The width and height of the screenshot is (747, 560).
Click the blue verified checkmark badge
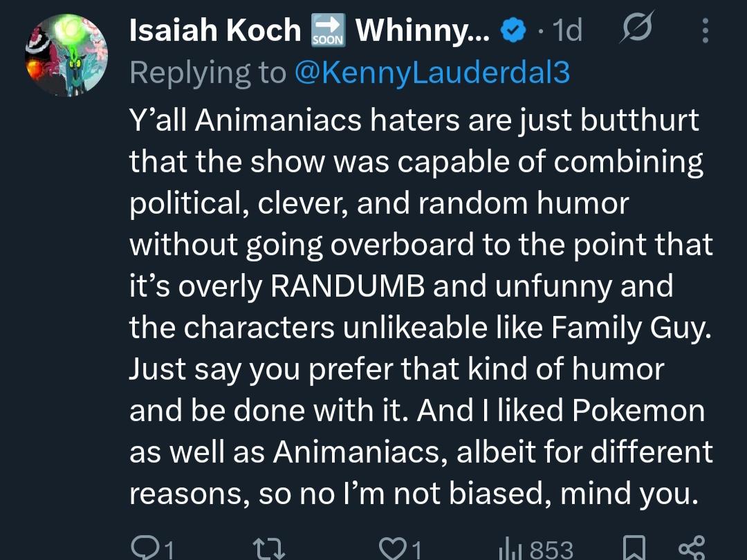tap(512, 32)
